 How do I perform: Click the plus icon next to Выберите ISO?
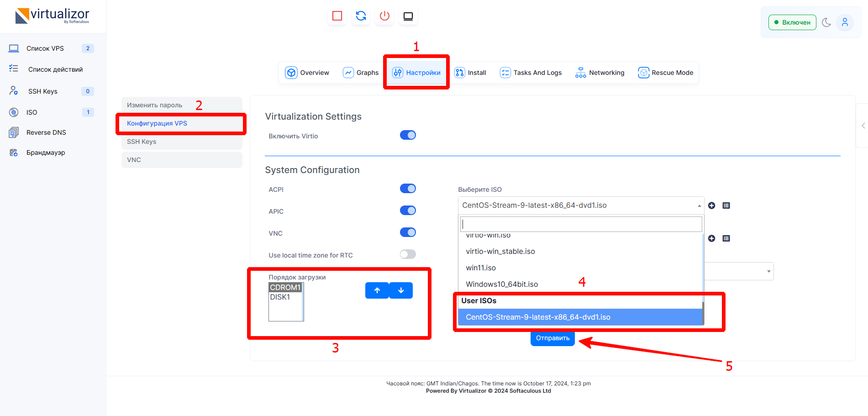click(x=711, y=205)
